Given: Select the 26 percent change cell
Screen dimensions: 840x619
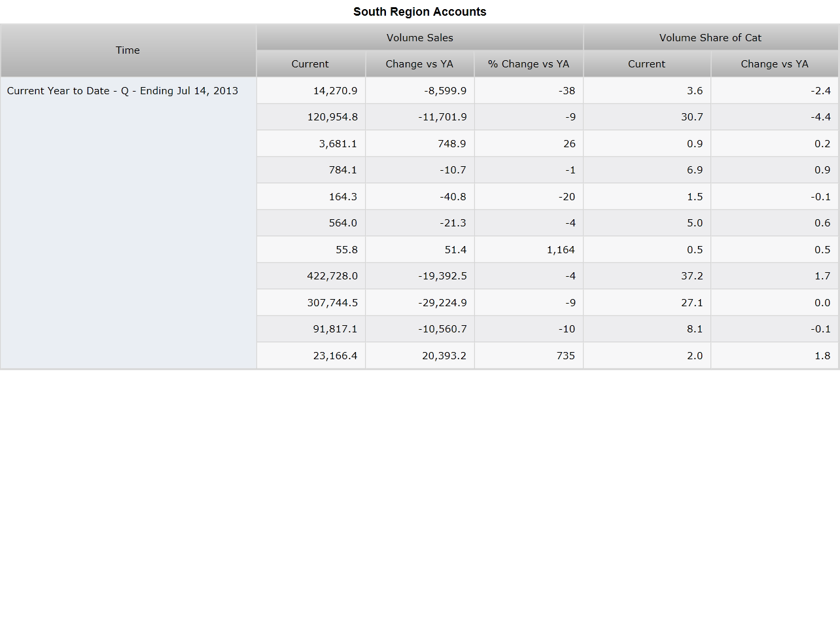Looking at the screenshot, I should click(x=529, y=144).
